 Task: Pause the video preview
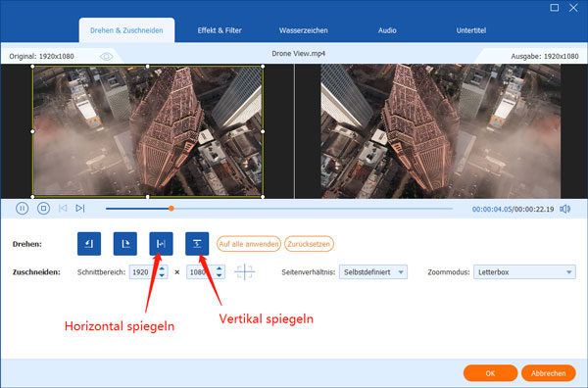tap(22, 208)
